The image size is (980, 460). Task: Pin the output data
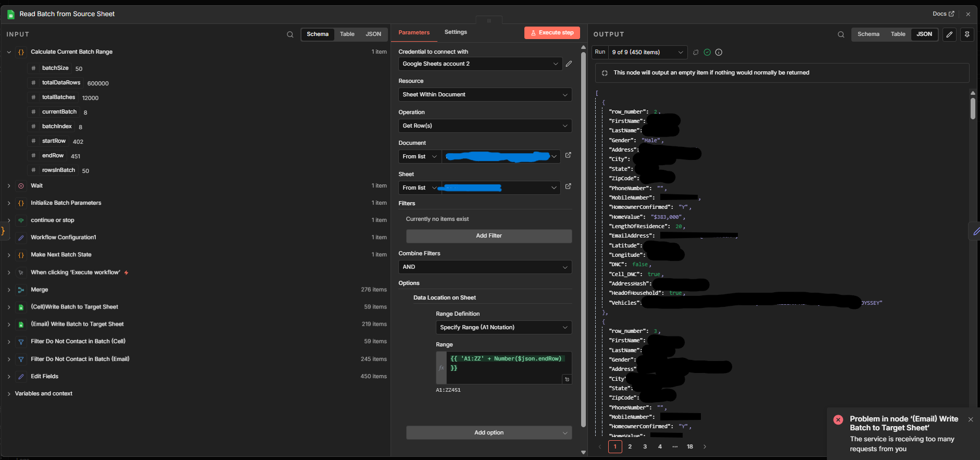click(x=967, y=34)
